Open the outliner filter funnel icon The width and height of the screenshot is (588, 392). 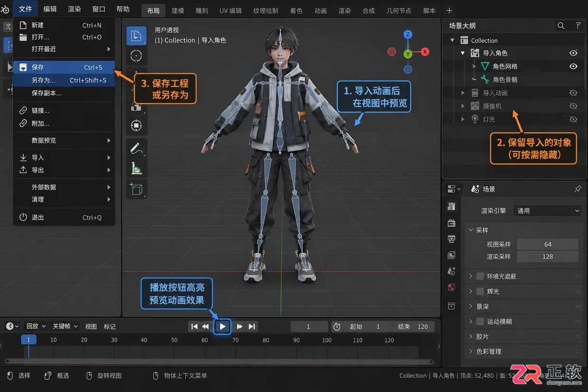click(x=578, y=26)
